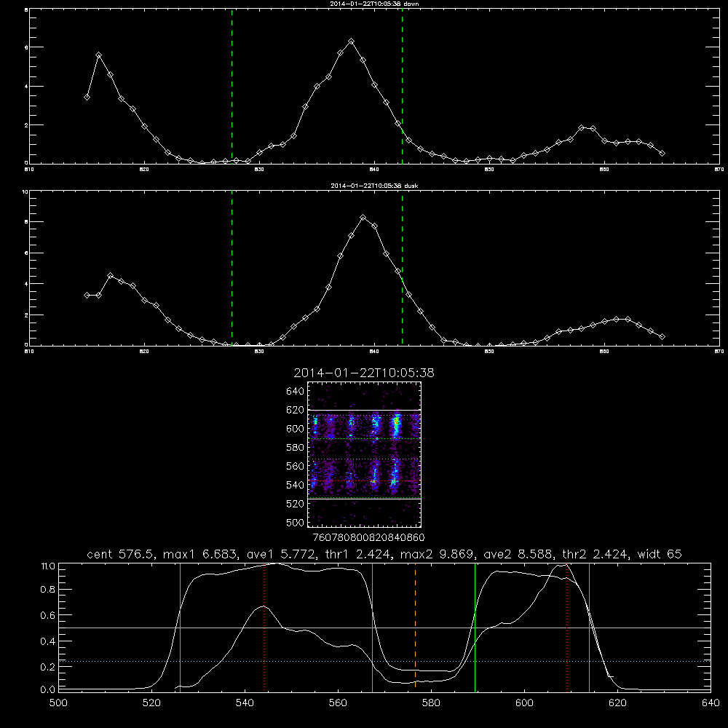Click the last diamond marker of the dusk curve

pos(662,336)
